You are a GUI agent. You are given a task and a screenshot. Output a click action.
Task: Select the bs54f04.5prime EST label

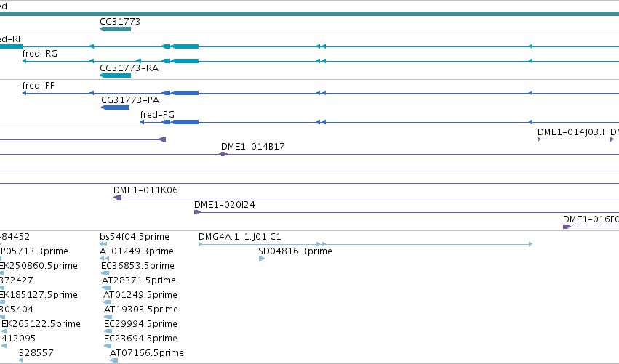click(x=135, y=236)
